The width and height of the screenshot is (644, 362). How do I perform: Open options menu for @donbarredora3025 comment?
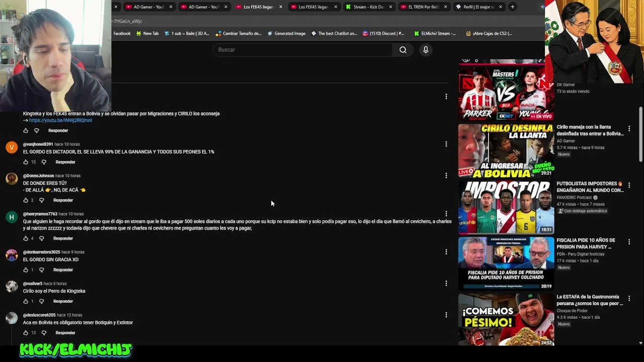point(446,252)
